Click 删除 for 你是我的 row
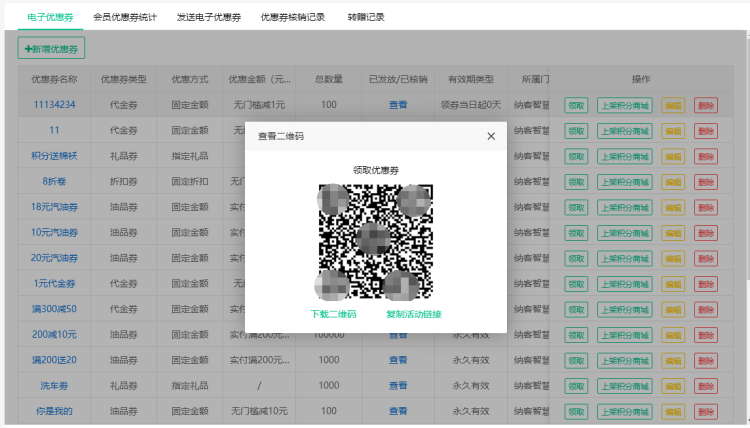Screen dimensions: 750x428 coord(706,412)
